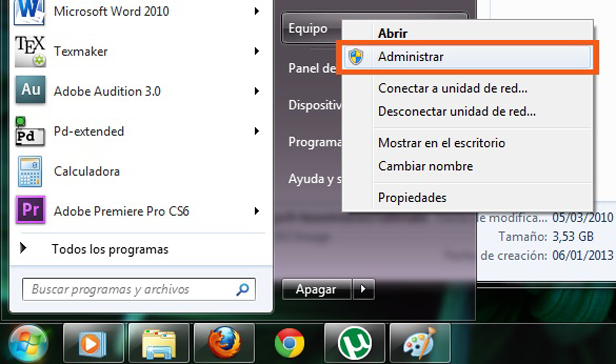The height and width of the screenshot is (364, 616).
Task: Select Administrar in the context menu
Action: point(467,57)
